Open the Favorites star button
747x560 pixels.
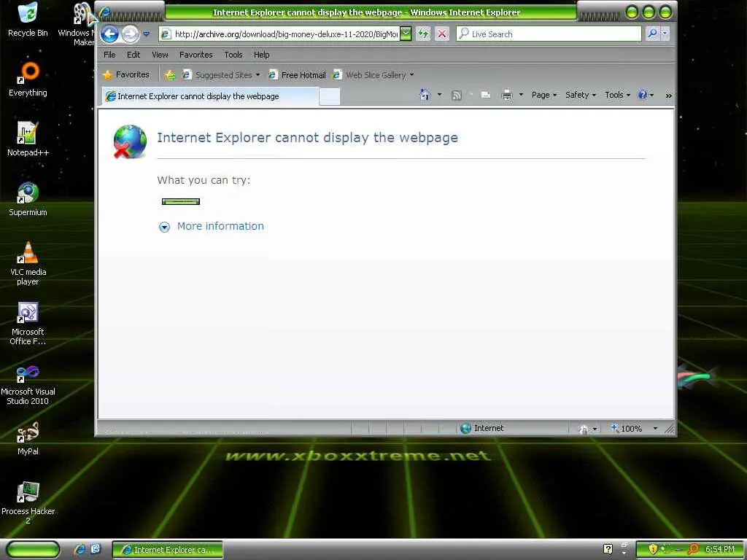pos(127,75)
